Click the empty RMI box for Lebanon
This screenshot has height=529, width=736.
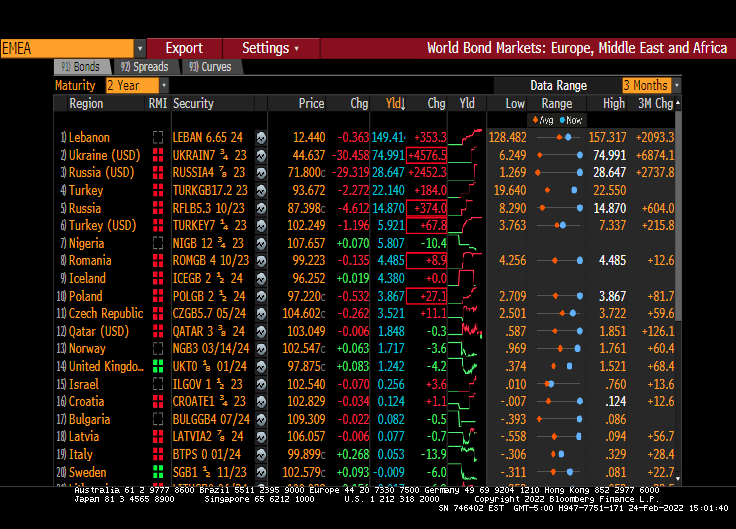[158, 137]
